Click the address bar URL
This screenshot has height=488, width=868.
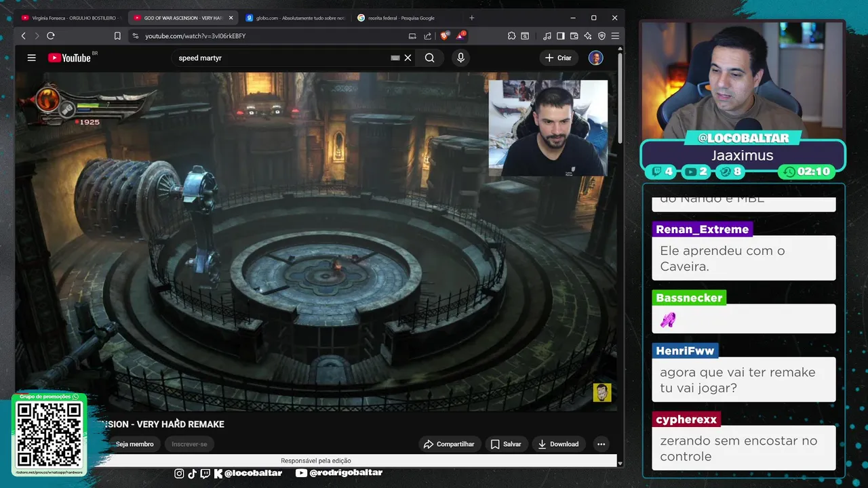195,36
